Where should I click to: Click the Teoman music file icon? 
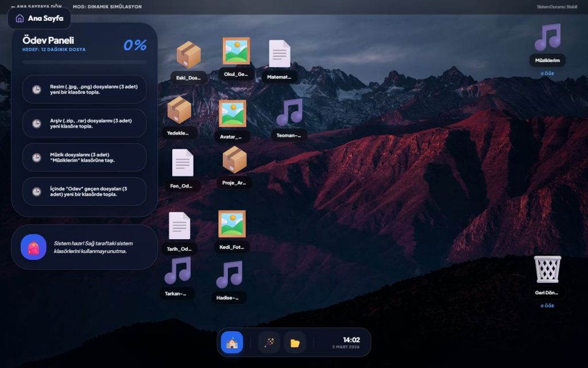pos(289,113)
